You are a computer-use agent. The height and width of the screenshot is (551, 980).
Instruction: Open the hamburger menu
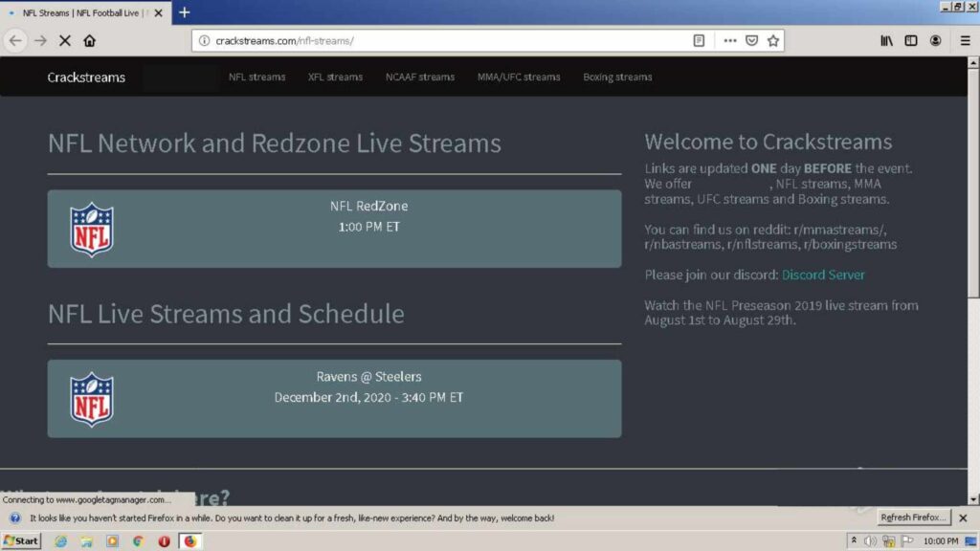[x=963, y=40]
